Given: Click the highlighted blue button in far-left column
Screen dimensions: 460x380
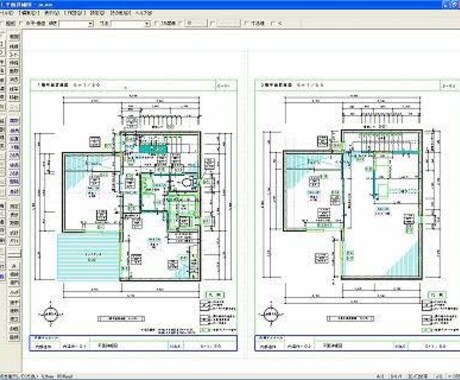Looking at the screenshot, I should pyautogui.click(x=2, y=276).
